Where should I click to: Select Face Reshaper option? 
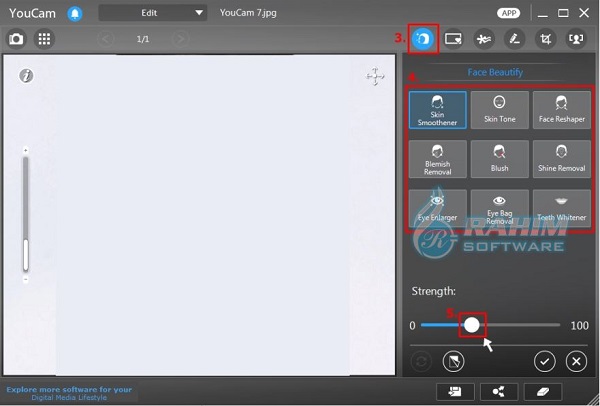coord(562,110)
